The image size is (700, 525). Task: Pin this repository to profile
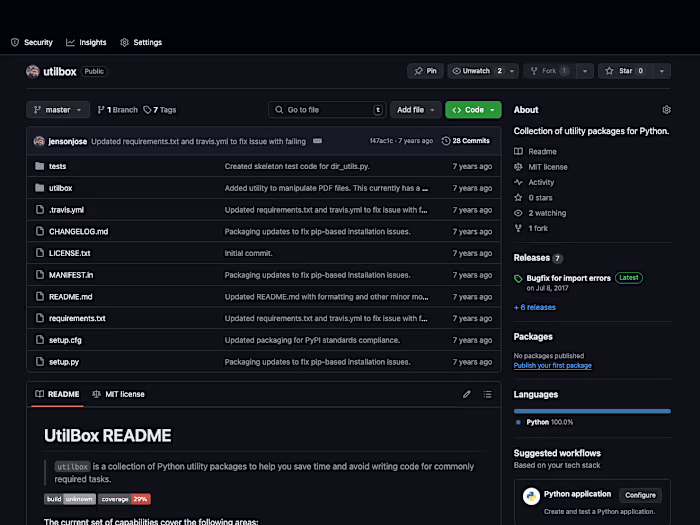[x=425, y=71]
